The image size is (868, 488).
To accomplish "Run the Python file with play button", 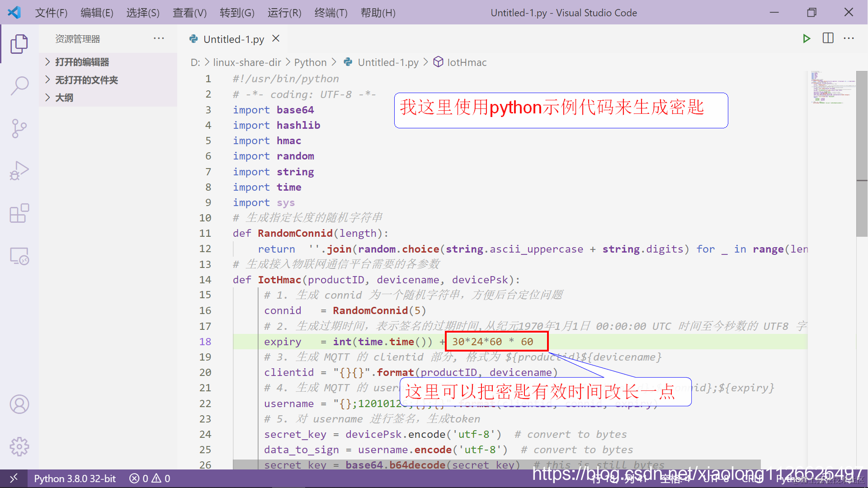I will pyautogui.click(x=806, y=39).
